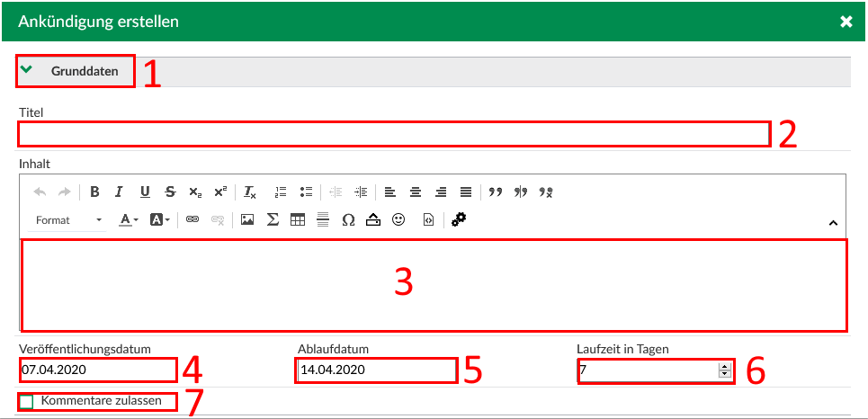The width and height of the screenshot is (868, 419).
Task: Insert an image into the content
Action: (246, 219)
